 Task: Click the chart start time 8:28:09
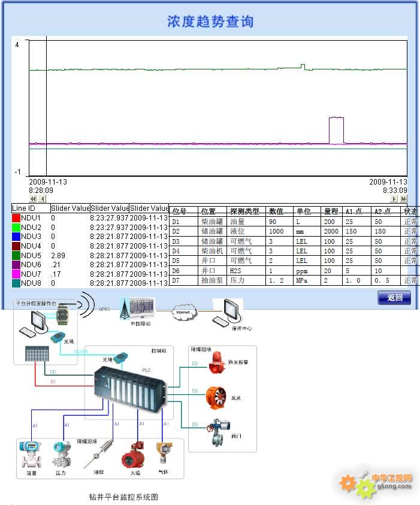41,190
